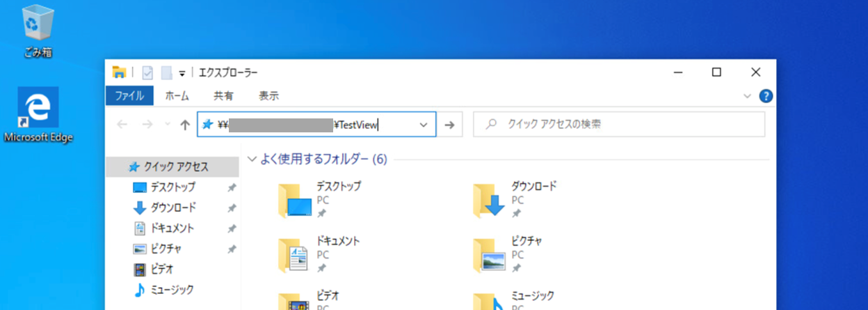Click the magnifier icon in search box
Screen dimensions: 868x310
[491, 125]
